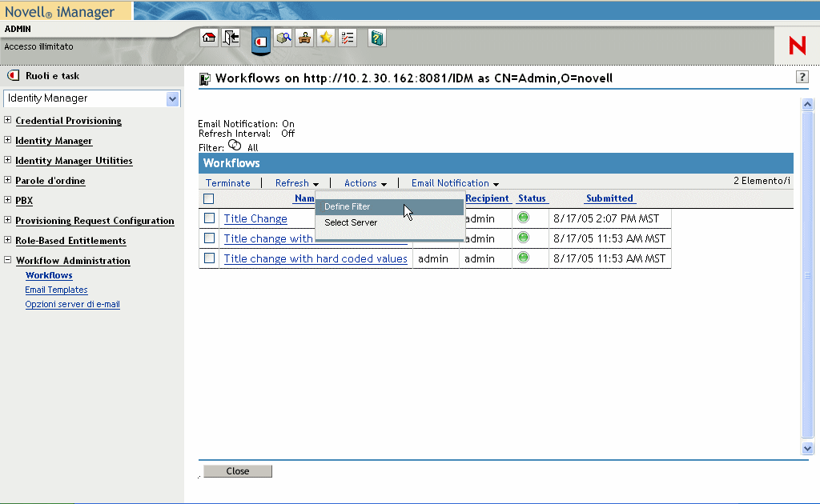This screenshot has width=820, height=504.
Task: Open View Objects magnifier icon
Action: (x=283, y=38)
